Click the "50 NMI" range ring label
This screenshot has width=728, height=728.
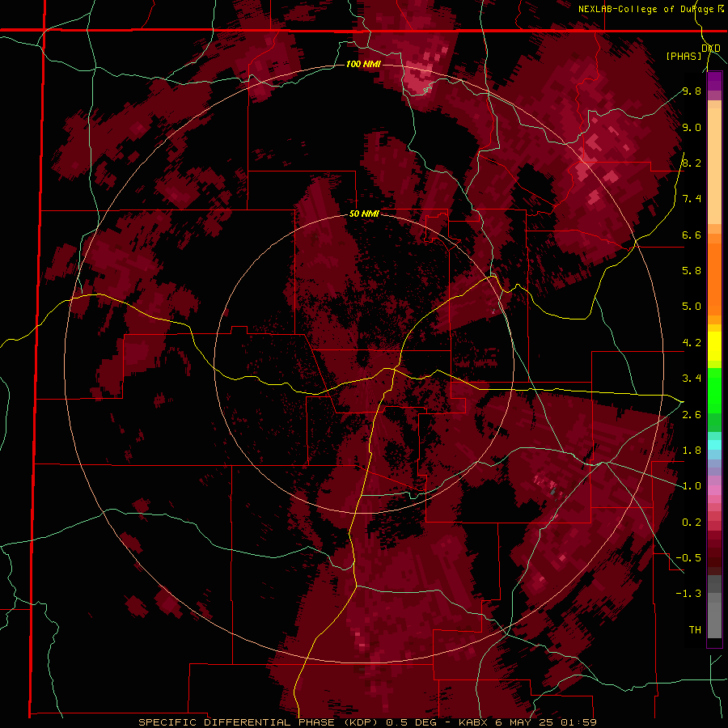pos(364,214)
